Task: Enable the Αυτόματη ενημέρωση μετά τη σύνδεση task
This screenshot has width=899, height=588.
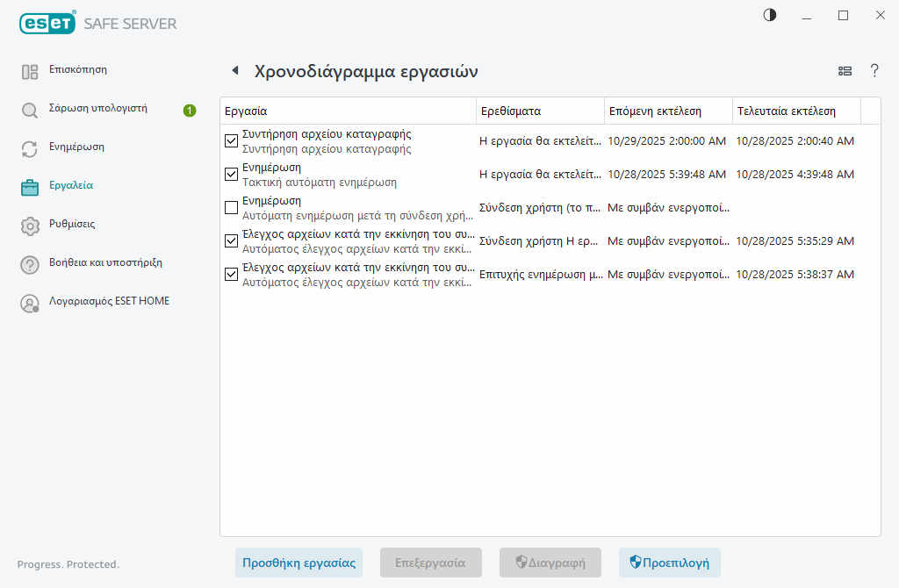Action: [231, 208]
